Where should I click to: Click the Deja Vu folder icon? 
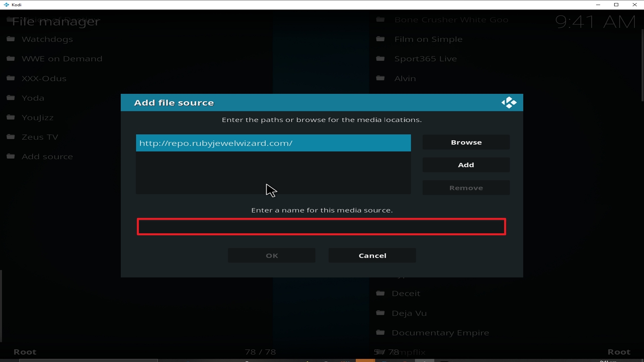pyautogui.click(x=380, y=313)
